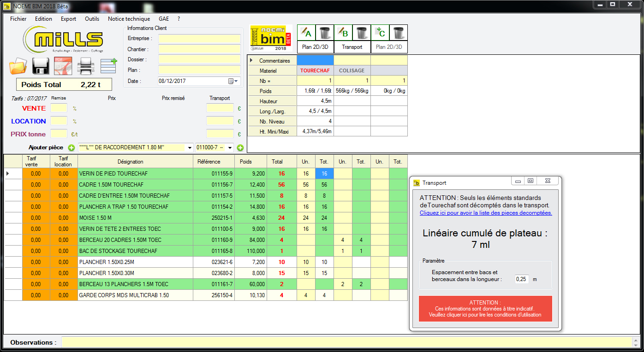Image resolution: width=644 pixels, height=352 pixels.
Task: Click the Plan input field in Informations Client
Action: pos(199,70)
